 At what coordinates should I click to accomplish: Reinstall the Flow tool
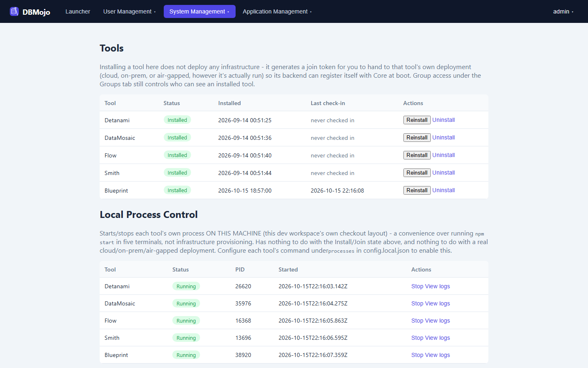tap(417, 155)
